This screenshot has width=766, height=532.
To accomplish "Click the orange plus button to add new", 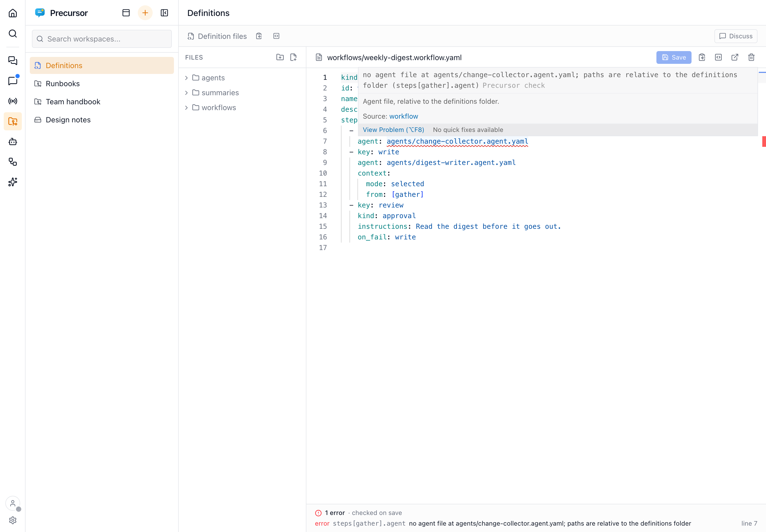I will pos(145,13).
